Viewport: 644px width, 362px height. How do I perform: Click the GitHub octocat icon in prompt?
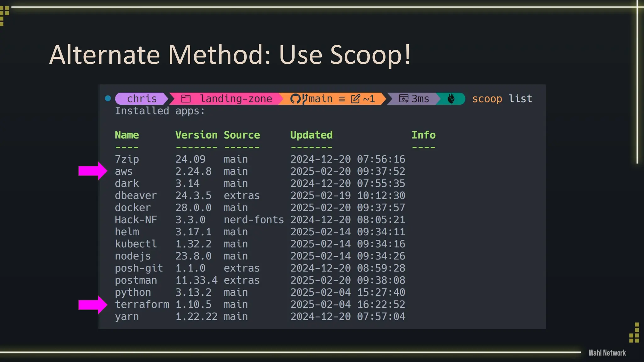[x=295, y=99]
